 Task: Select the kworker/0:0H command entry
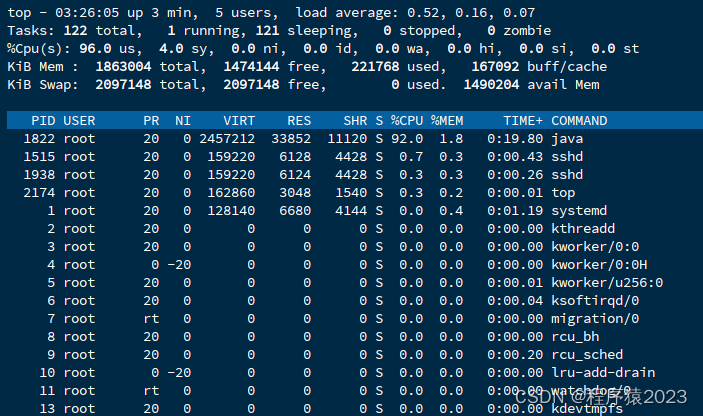tap(599, 264)
